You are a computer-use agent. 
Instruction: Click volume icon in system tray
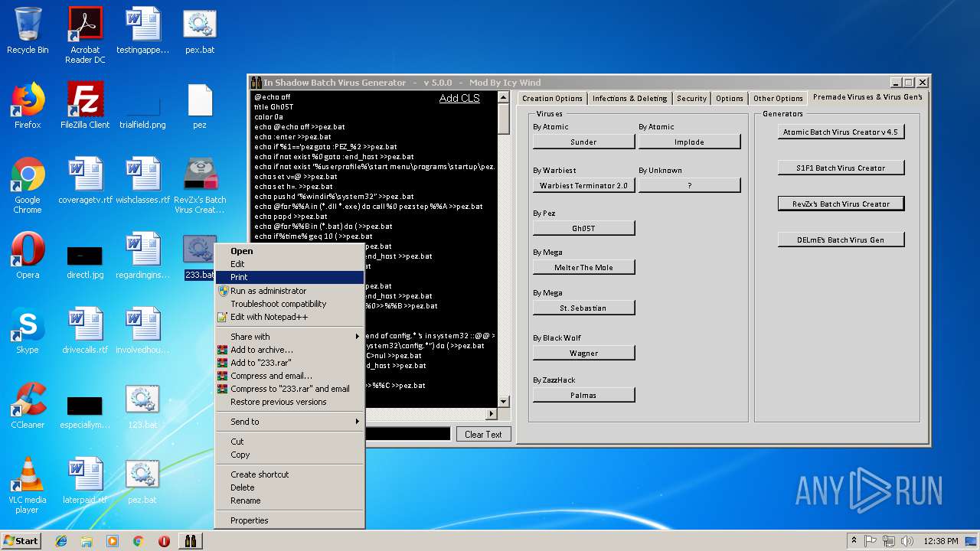pos(907,541)
